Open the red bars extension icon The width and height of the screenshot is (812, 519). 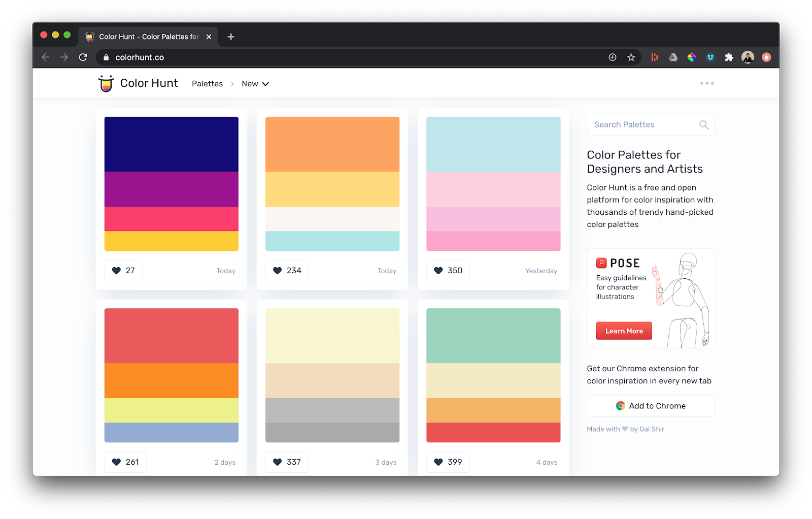click(x=655, y=57)
